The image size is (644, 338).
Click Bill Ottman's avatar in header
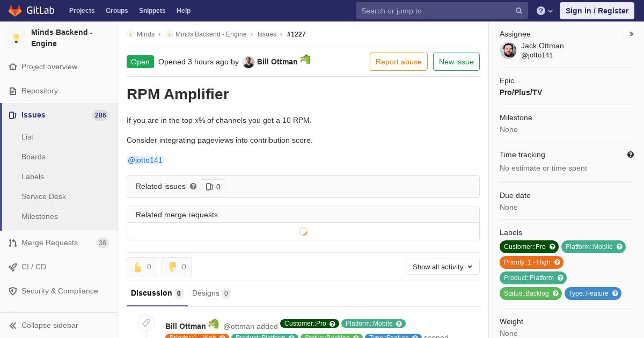coord(248,62)
